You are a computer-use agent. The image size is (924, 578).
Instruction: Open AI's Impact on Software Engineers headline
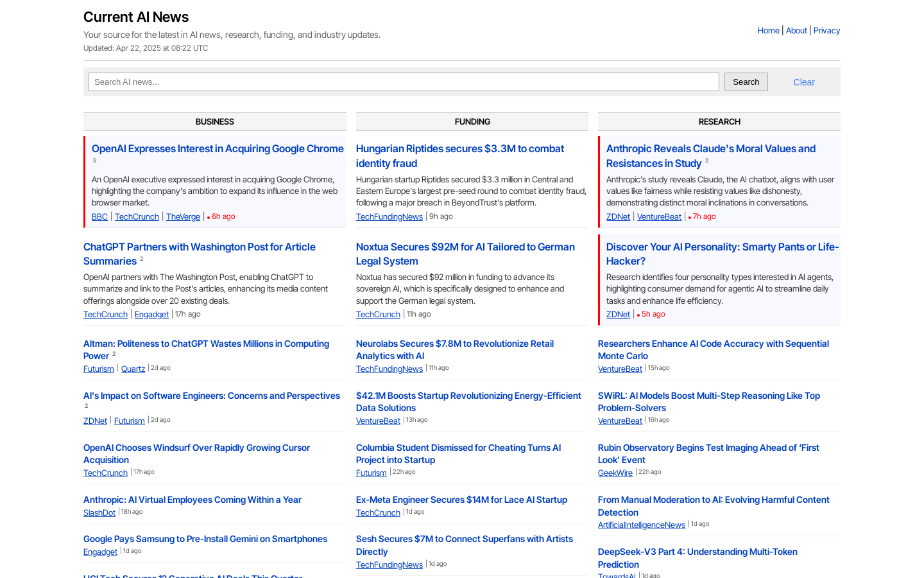212,396
